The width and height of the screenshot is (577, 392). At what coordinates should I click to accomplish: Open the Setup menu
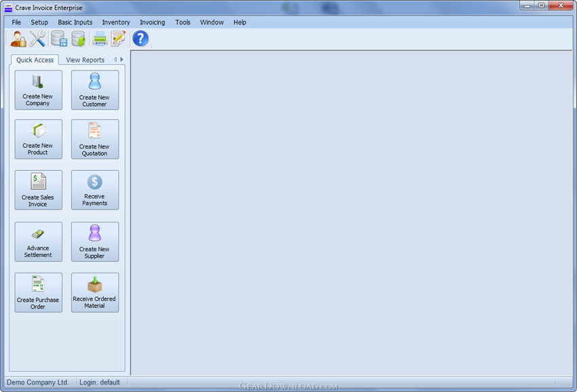coord(39,22)
